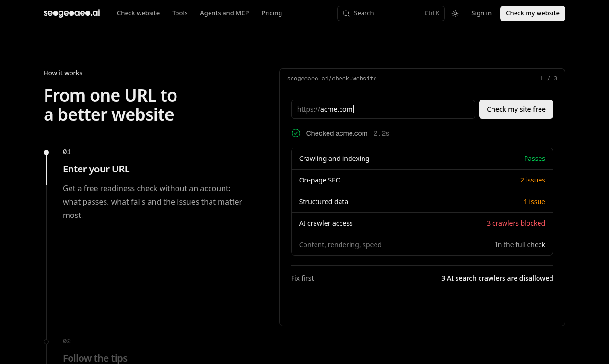This screenshot has width=609, height=364.
Task: Click the AI crawler access row label
Action: [x=326, y=223]
